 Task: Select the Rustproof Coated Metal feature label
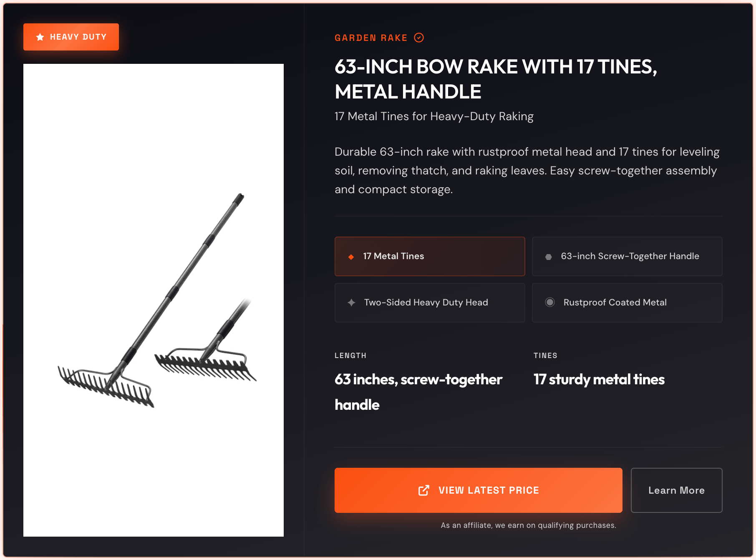tap(615, 303)
